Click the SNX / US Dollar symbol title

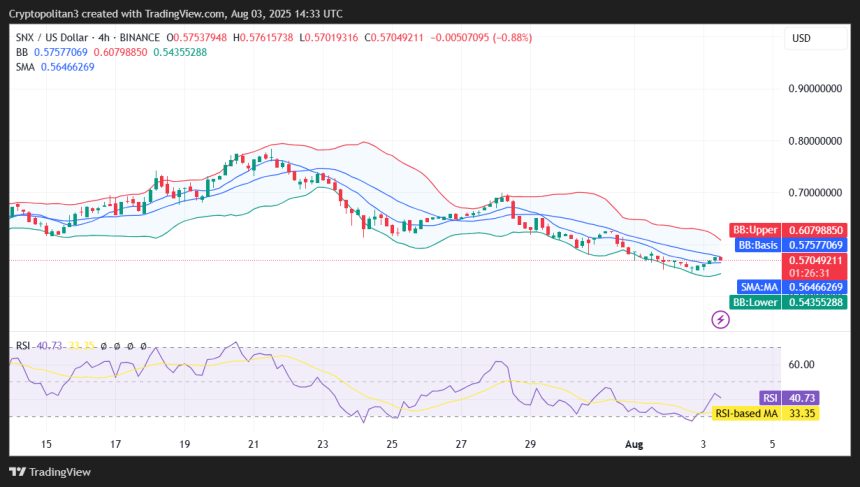pyautogui.click(x=52, y=37)
